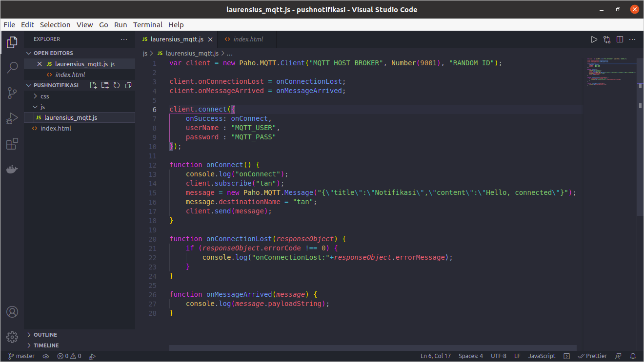Collapse the OPEN EDITORS section

[80, 53]
